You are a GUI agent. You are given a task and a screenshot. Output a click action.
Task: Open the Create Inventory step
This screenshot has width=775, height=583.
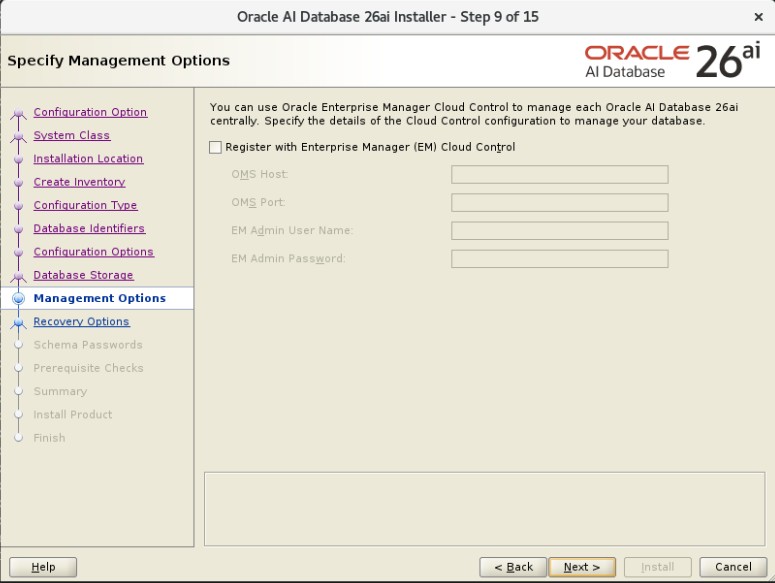(x=79, y=182)
